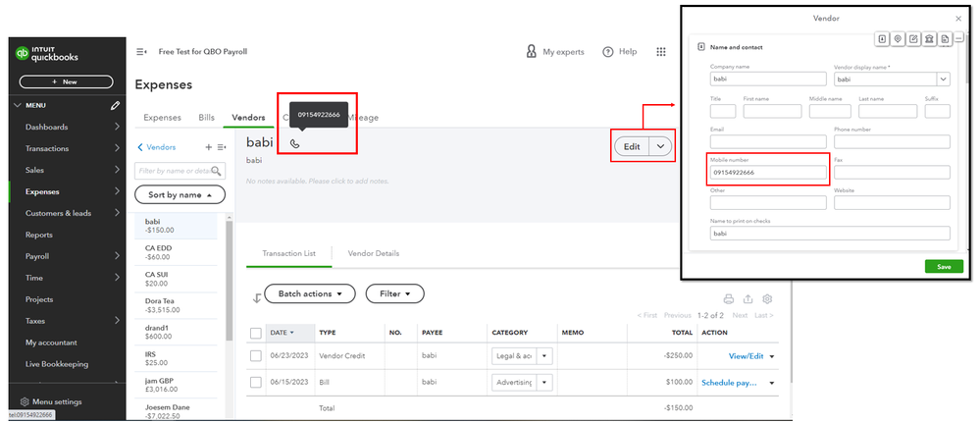Select the Transaction List tab
The image size is (980, 423).
(288, 253)
